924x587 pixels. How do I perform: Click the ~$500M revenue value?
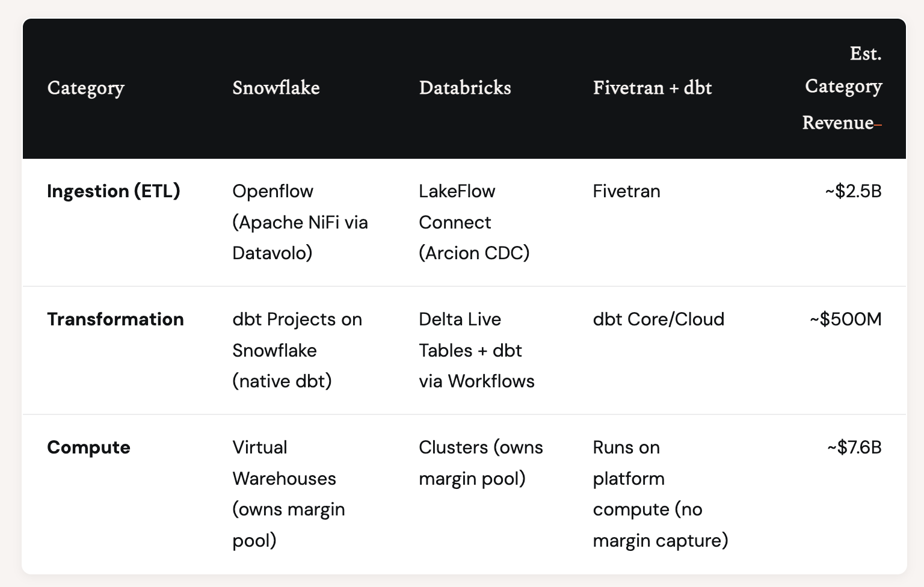tap(845, 319)
